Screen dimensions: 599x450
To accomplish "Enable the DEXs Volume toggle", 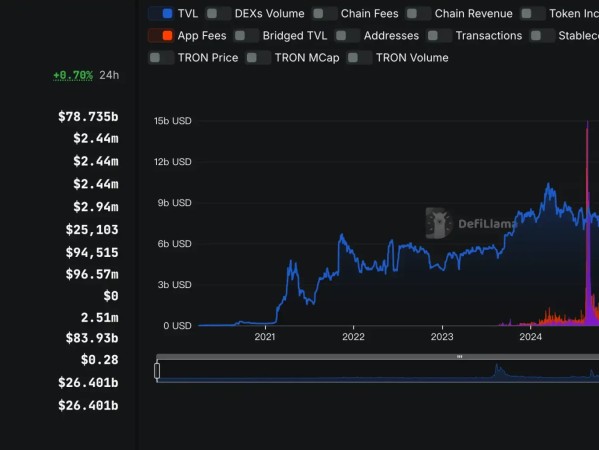I will pos(218,14).
